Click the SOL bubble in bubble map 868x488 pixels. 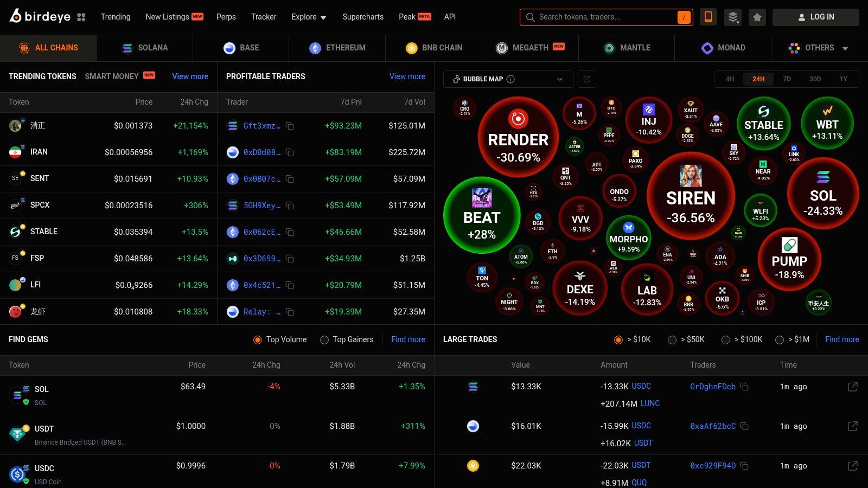[823, 194]
